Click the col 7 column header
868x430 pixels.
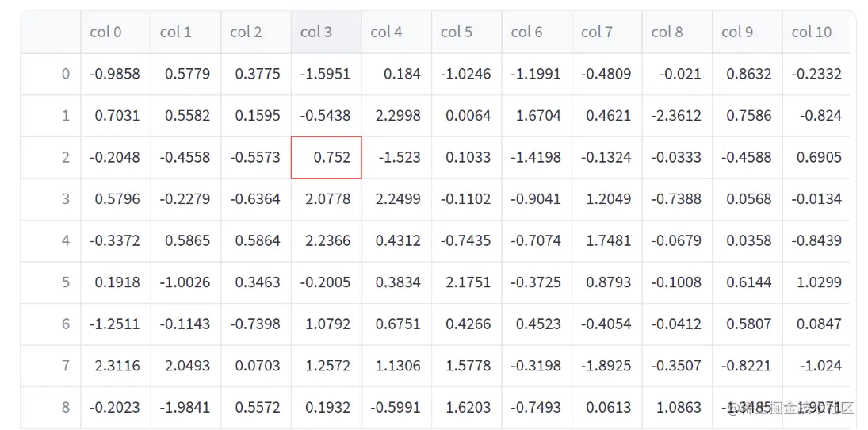tap(607, 33)
